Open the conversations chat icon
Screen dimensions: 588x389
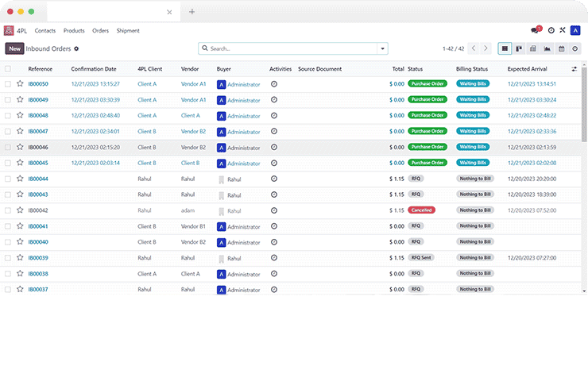tap(536, 30)
